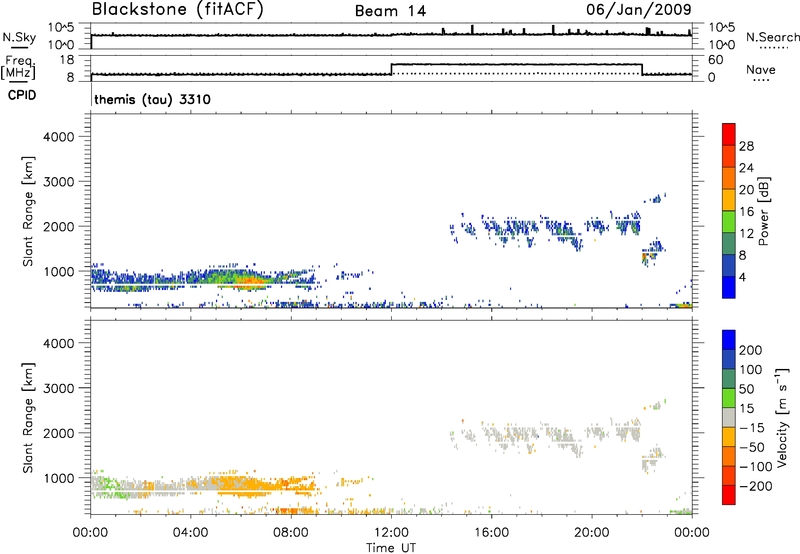Pick the teal 8–12 dB power swatch
The width and height of the screenshot is (800, 554).
click(x=729, y=244)
